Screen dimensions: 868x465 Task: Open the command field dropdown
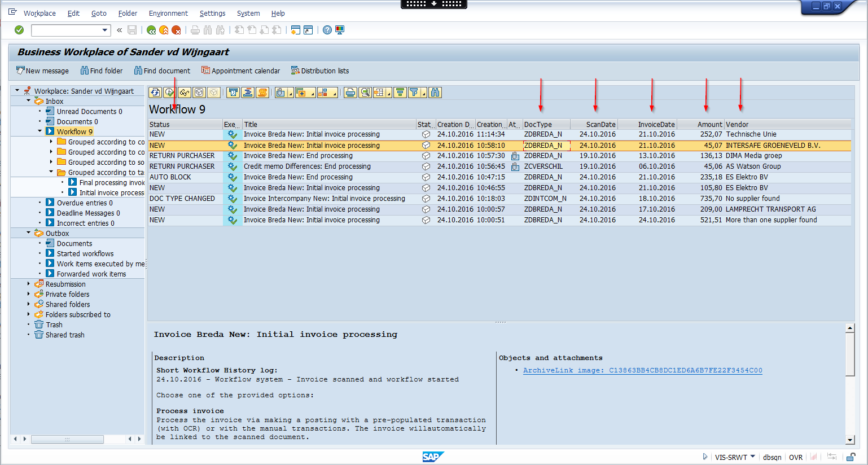(x=105, y=30)
